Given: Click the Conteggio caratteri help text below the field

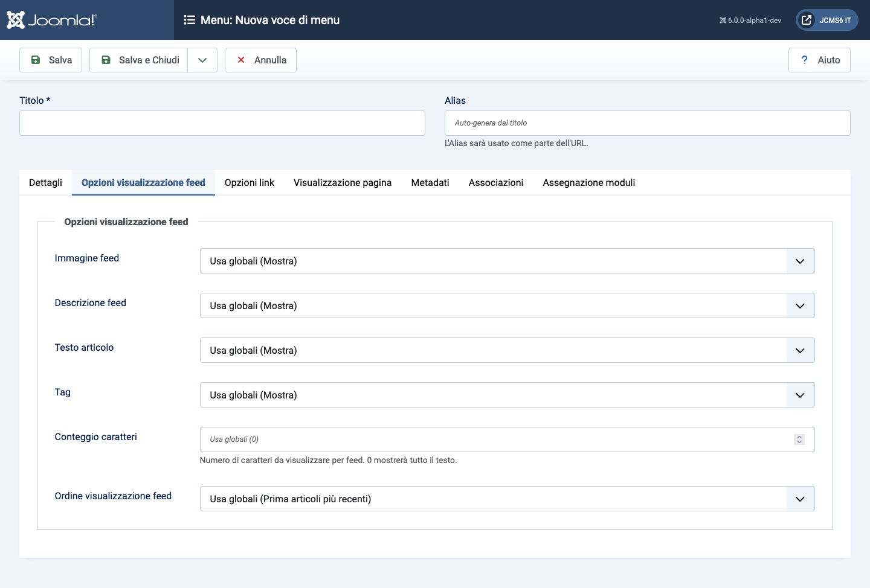Looking at the screenshot, I should click(328, 460).
